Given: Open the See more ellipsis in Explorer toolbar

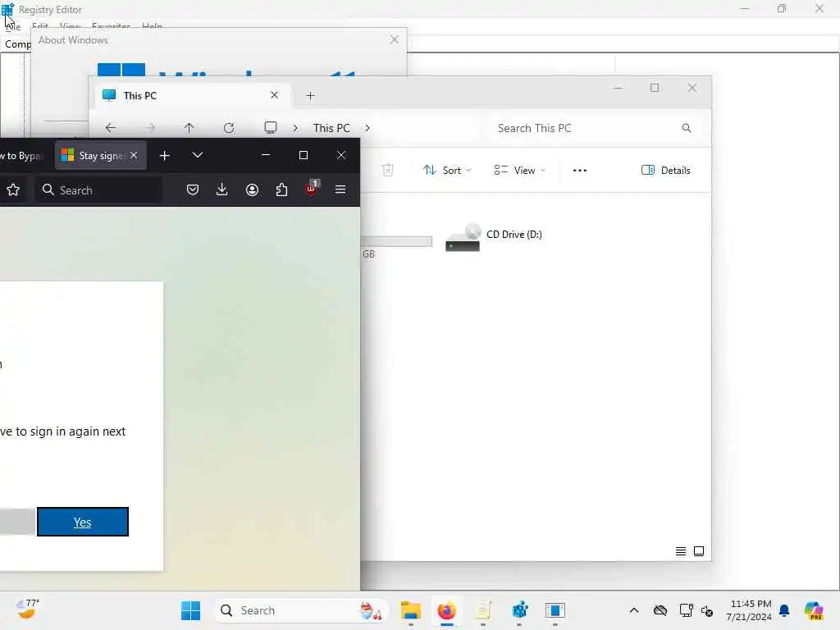Looking at the screenshot, I should 580,171.
